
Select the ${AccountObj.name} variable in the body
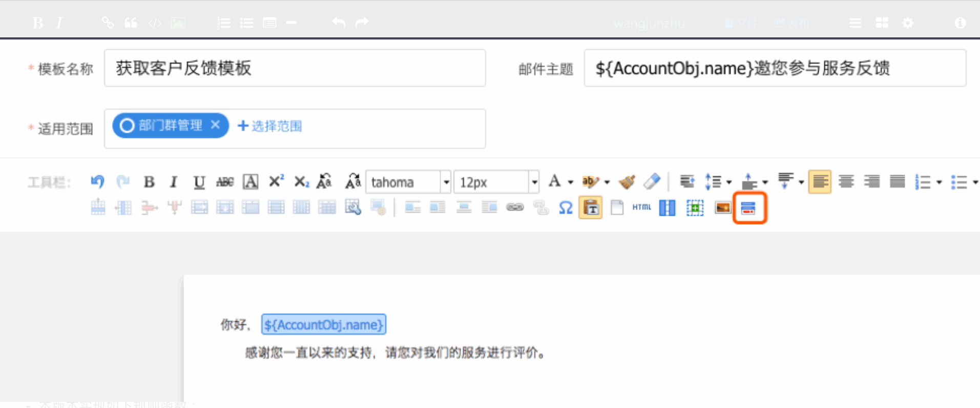324,324
